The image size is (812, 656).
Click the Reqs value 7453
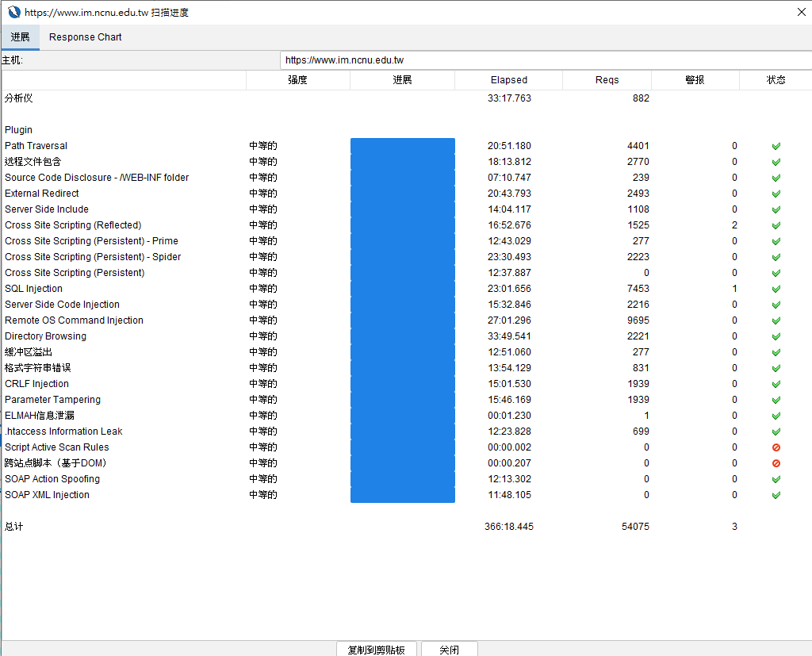click(638, 289)
